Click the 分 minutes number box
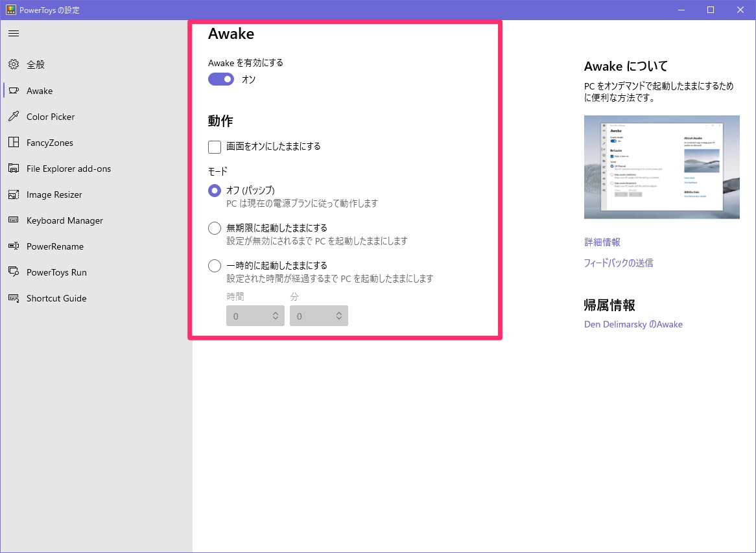The image size is (756, 553). pyautogui.click(x=319, y=316)
